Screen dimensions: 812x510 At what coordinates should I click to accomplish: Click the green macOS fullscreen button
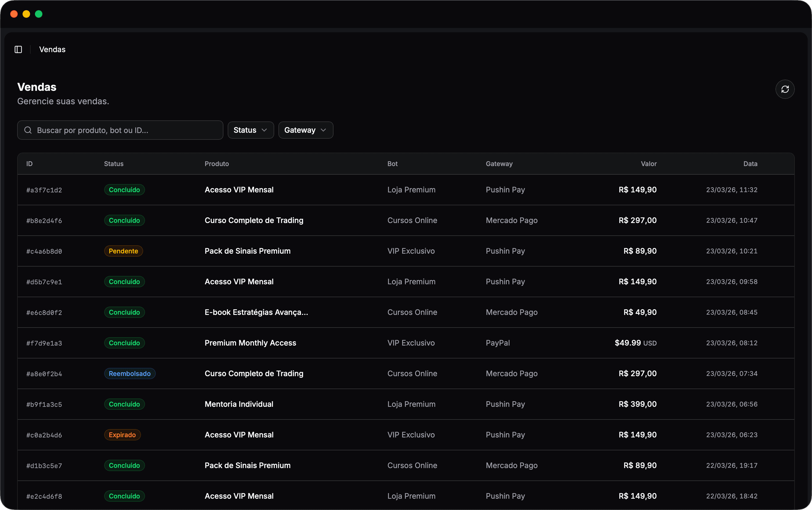point(39,14)
